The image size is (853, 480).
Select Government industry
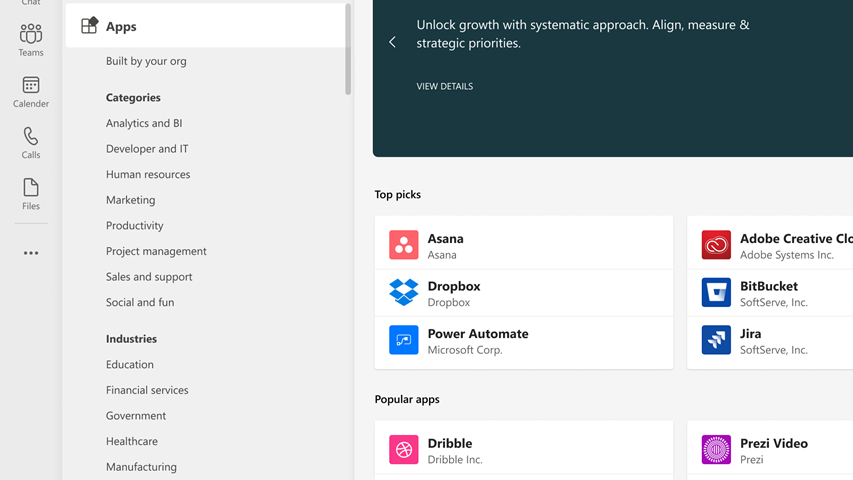tap(135, 415)
